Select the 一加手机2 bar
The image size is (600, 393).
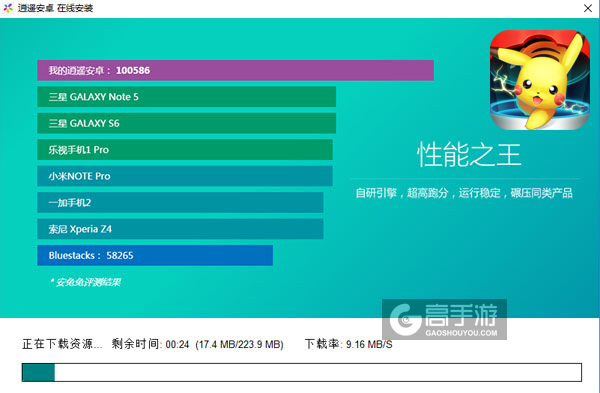pyautogui.click(x=180, y=202)
